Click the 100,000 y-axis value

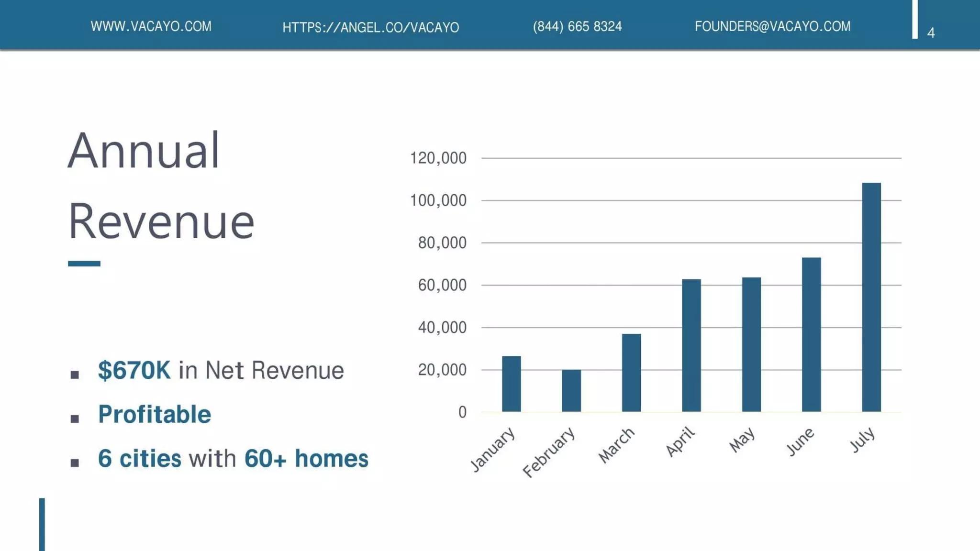(x=438, y=200)
